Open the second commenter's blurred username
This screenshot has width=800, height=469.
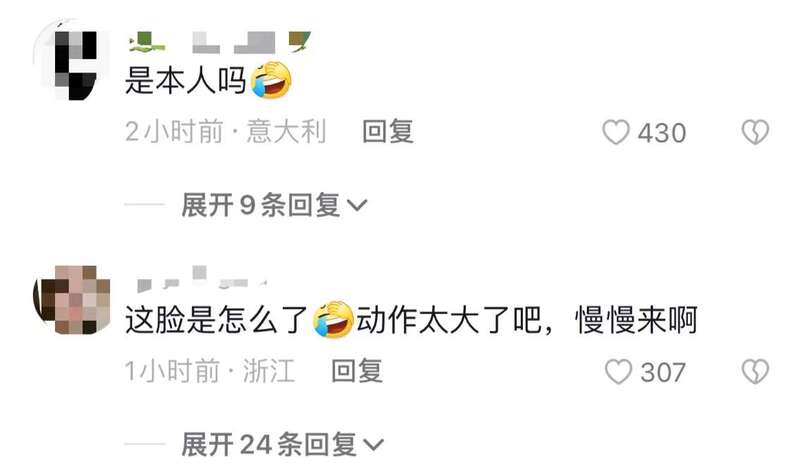click(x=202, y=279)
